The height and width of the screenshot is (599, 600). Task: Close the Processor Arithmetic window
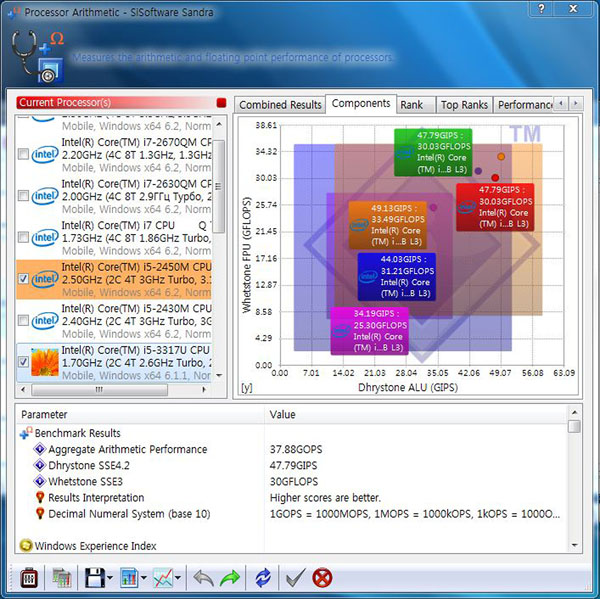pyautogui.click(x=573, y=9)
